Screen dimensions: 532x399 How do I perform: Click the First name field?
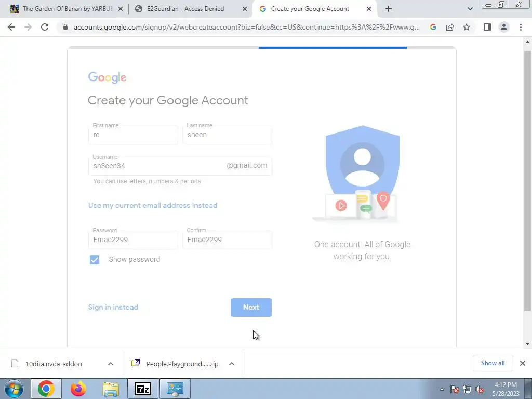pos(133,135)
